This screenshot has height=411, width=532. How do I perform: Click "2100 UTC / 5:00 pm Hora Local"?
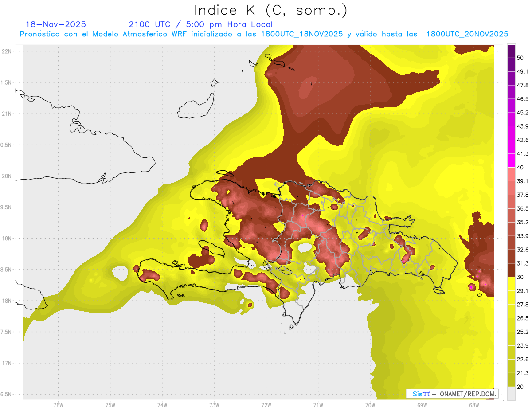click(x=201, y=24)
